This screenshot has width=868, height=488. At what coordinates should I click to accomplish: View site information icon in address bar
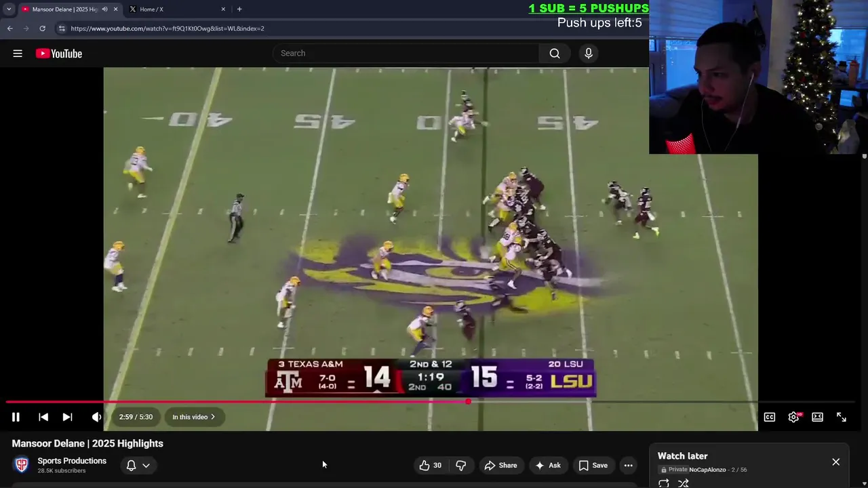(62, 28)
